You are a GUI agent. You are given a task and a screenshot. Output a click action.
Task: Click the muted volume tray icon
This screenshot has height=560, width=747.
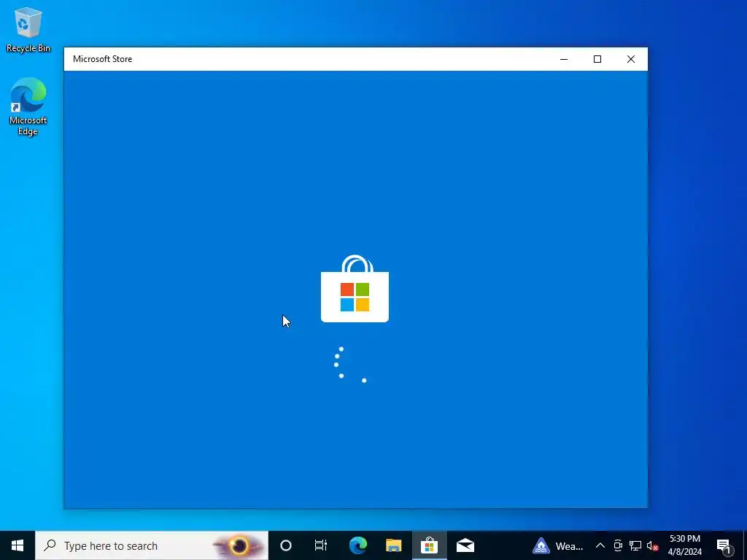653,545
